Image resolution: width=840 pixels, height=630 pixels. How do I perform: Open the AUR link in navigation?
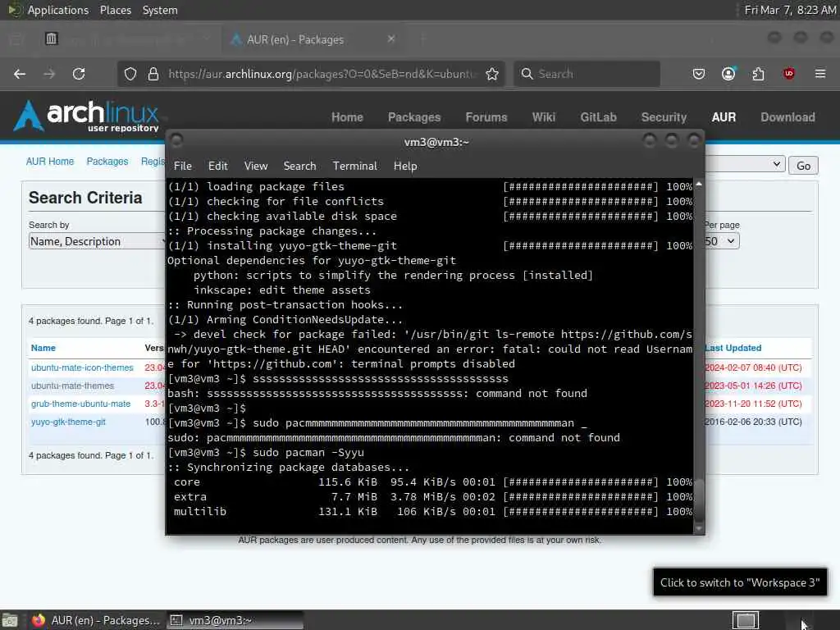(x=724, y=117)
